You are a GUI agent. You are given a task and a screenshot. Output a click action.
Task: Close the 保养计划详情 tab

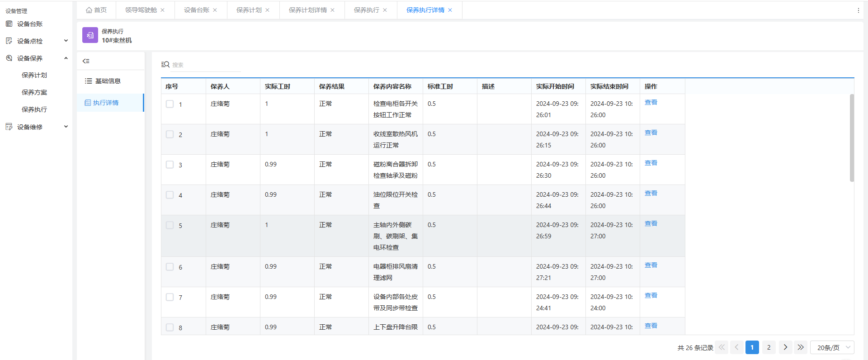[333, 10]
